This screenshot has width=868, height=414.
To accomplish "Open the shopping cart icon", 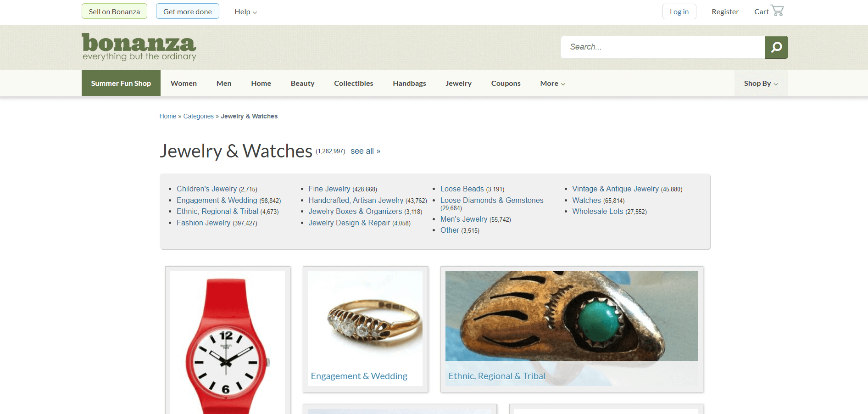I will [777, 11].
